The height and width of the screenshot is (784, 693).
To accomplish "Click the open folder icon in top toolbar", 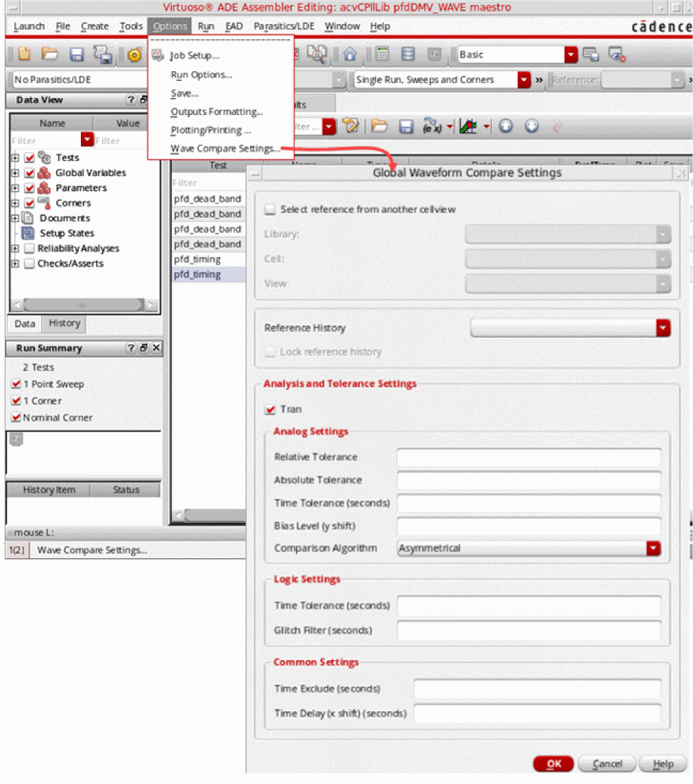I will pos(49,53).
